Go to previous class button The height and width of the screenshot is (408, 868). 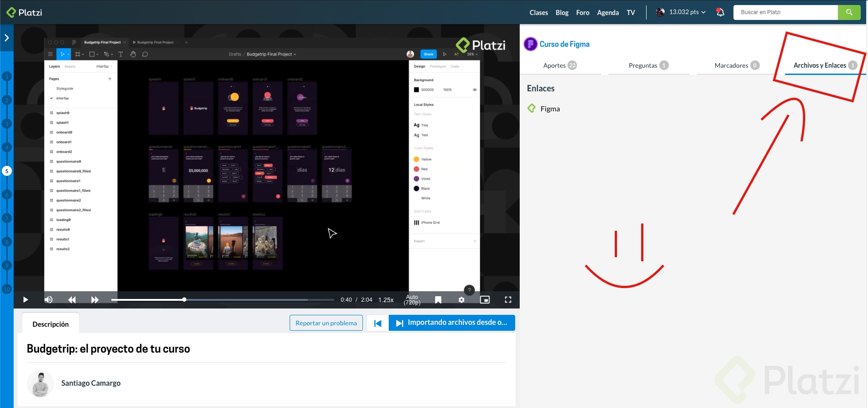(x=378, y=323)
